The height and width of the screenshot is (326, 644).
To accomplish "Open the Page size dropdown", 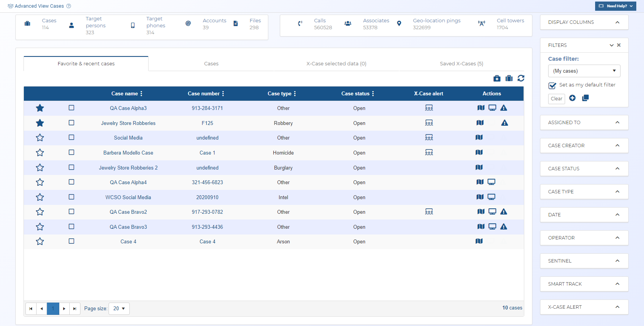I will tap(119, 309).
